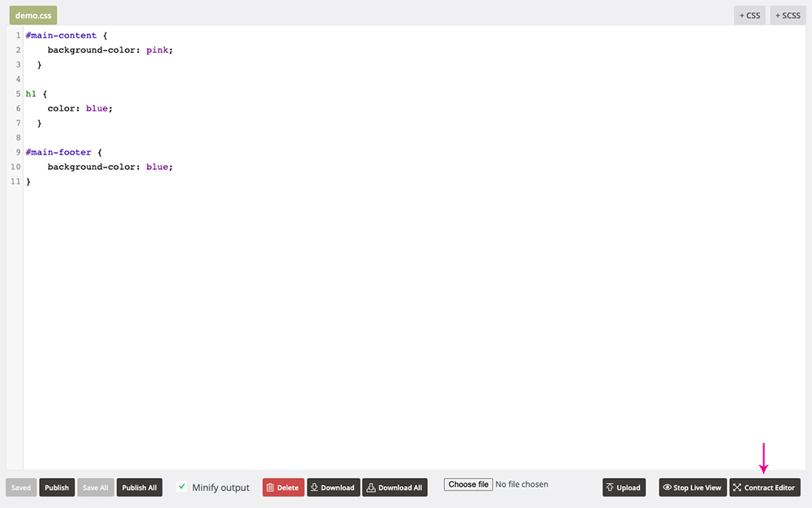Click the single-file Download button
The width and height of the screenshot is (812, 508).
(333, 487)
